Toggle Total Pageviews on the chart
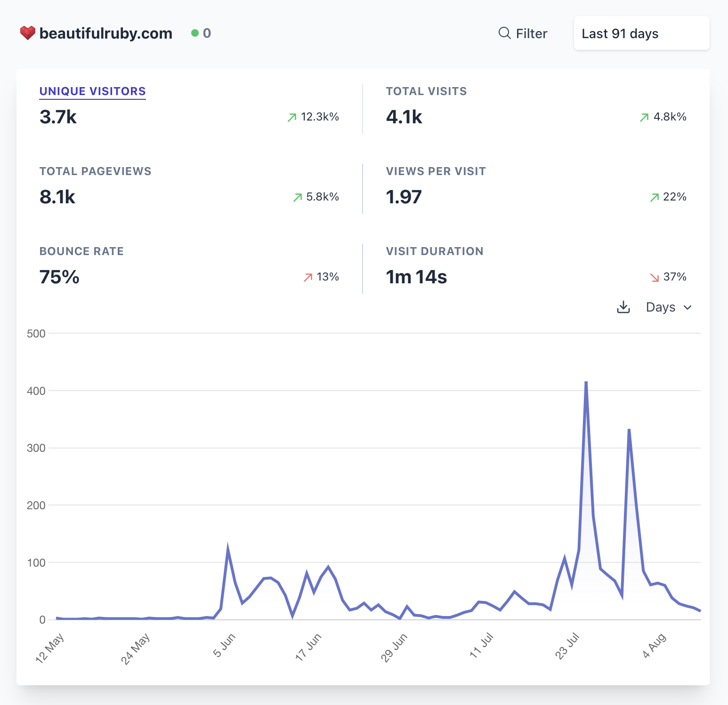The image size is (728, 705). [x=95, y=171]
